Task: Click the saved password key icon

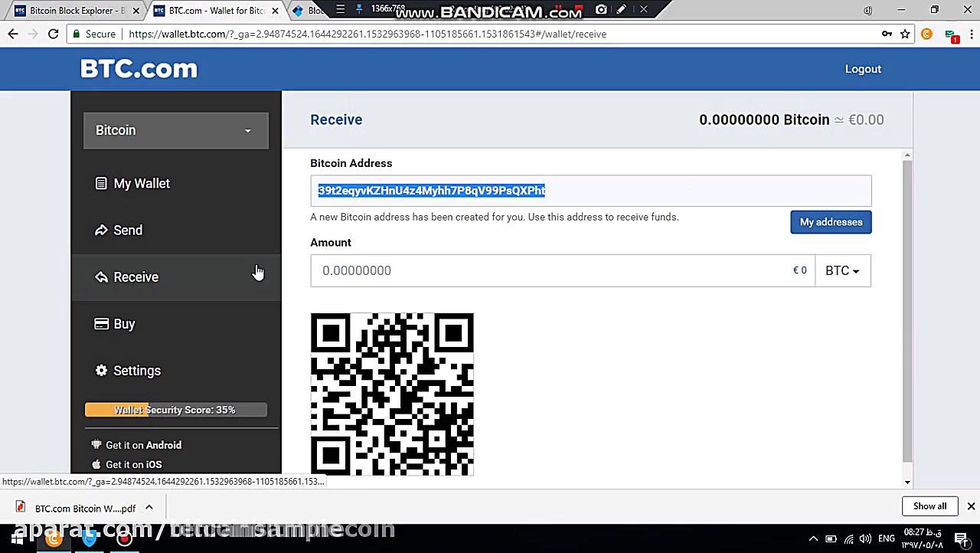Action: (887, 34)
